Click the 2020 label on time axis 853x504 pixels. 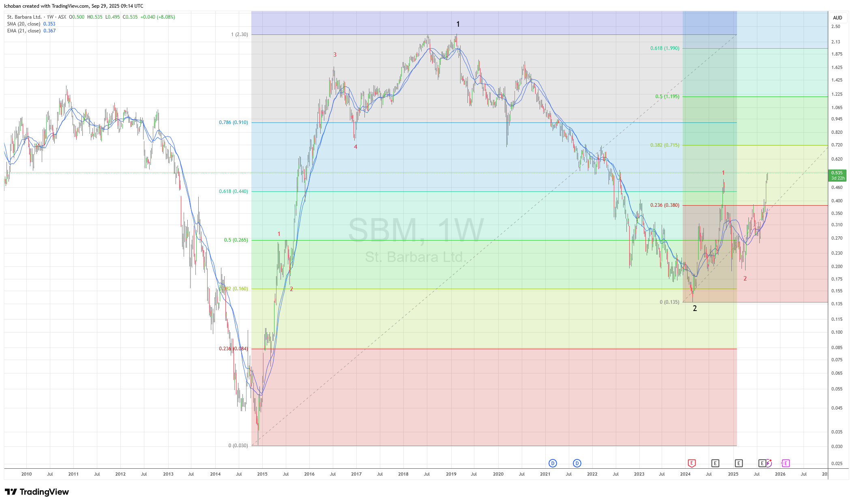point(498,474)
